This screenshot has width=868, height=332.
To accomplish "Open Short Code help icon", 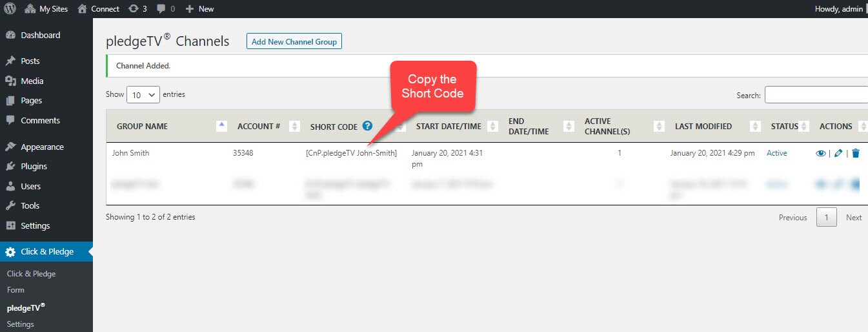I will point(367,125).
